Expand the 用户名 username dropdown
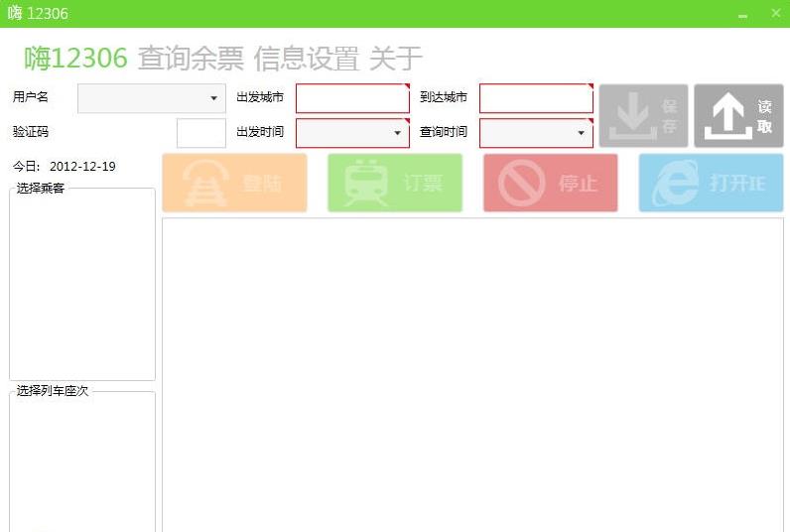Viewport: 790px width, 532px height. 213,98
